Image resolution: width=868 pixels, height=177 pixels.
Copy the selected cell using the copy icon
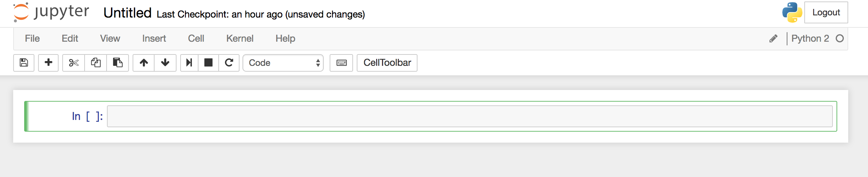(x=96, y=63)
